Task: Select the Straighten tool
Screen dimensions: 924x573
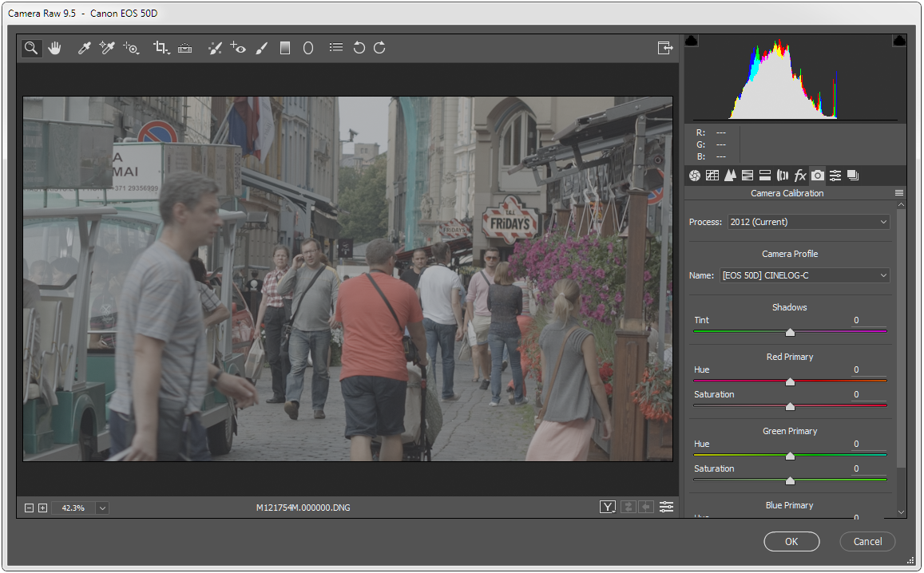Action: pyautogui.click(x=185, y=48)
